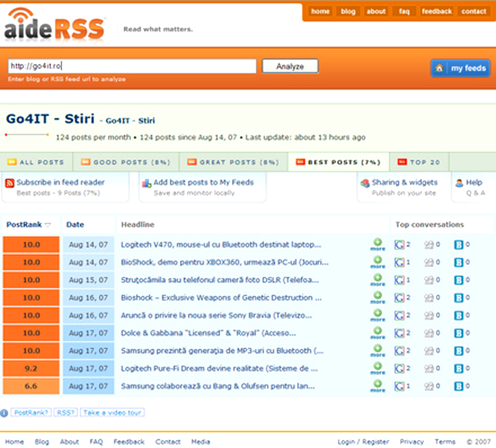Viewport: 496px width, 448px height.
Task: Select the Best Posts (7%) tab
Action: click(x=338, y=162)
